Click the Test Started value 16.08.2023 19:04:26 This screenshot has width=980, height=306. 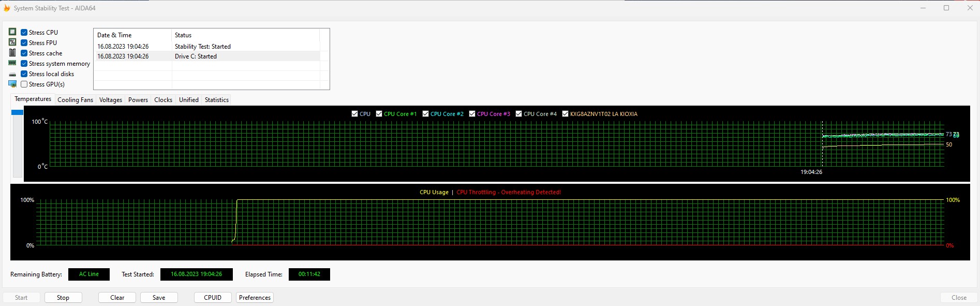pyautogui.click(x=197, y=274)
